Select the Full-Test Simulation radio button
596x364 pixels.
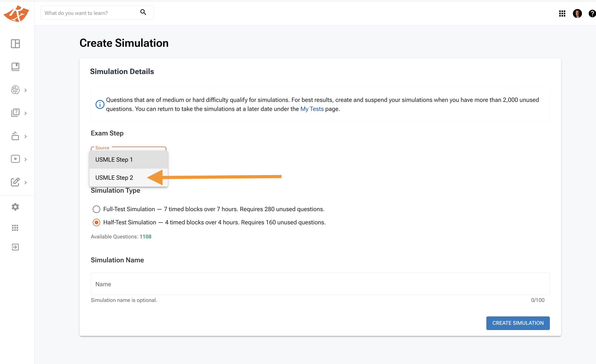[x=96, y=209]
